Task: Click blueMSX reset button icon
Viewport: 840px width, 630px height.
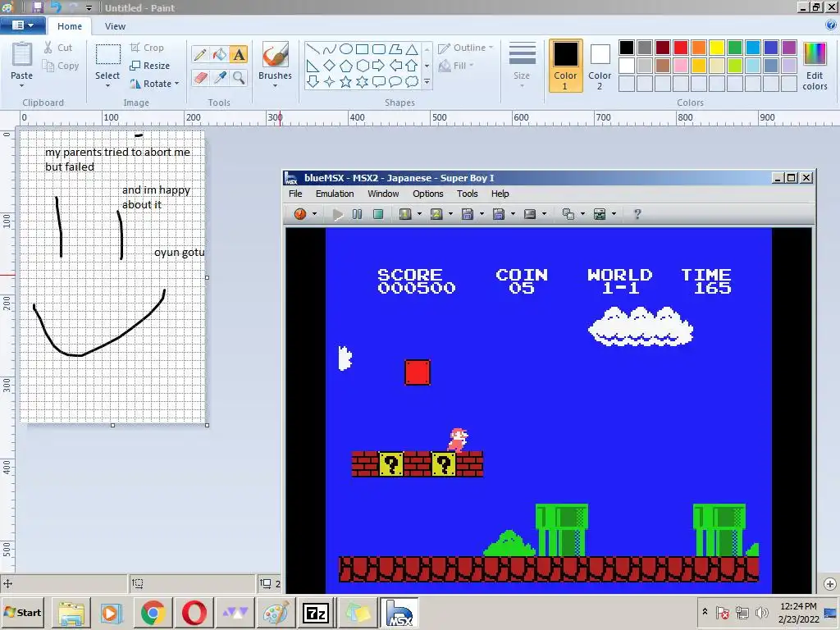Action: [x=300, y=214]
